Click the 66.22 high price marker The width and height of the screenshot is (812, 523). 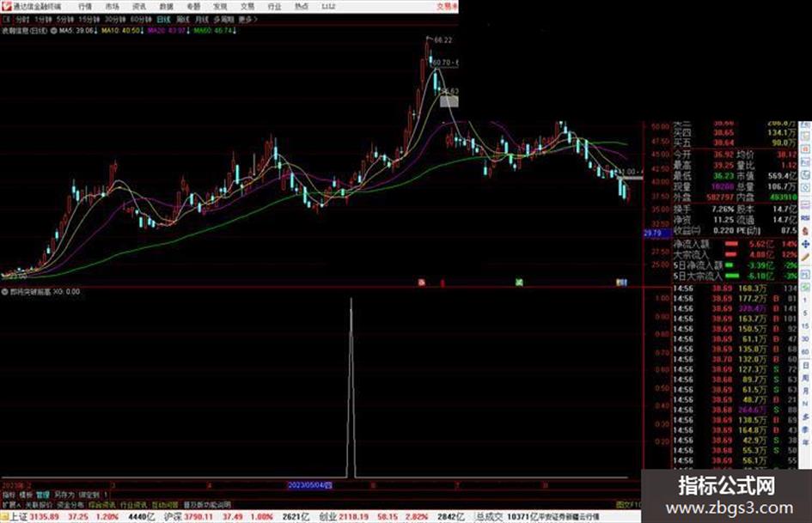pyautogui.click(x=443, y=40)
